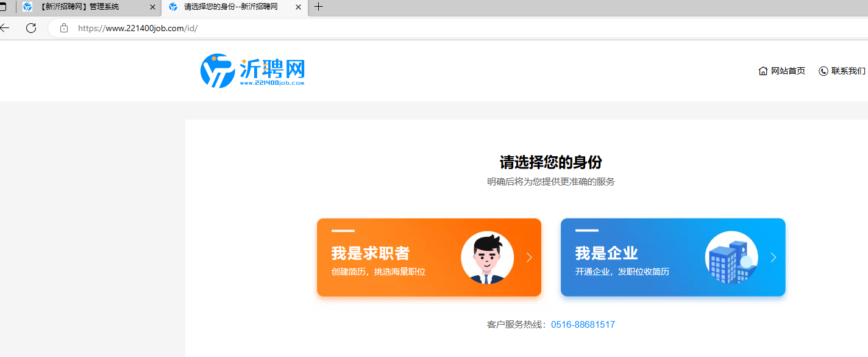Click the arrow chevron on 我是企业 card
Screen dimensions: 868x357
tap(773, 258)
